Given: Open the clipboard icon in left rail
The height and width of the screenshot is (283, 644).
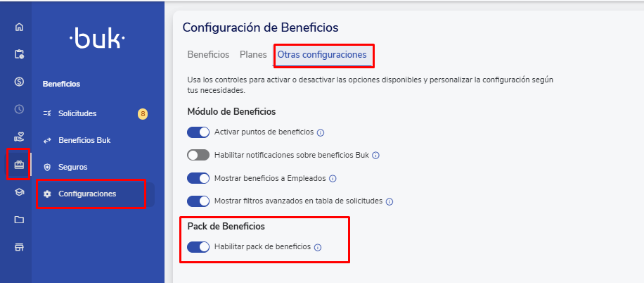Looking at the screenshot, I should click(19, 54).
